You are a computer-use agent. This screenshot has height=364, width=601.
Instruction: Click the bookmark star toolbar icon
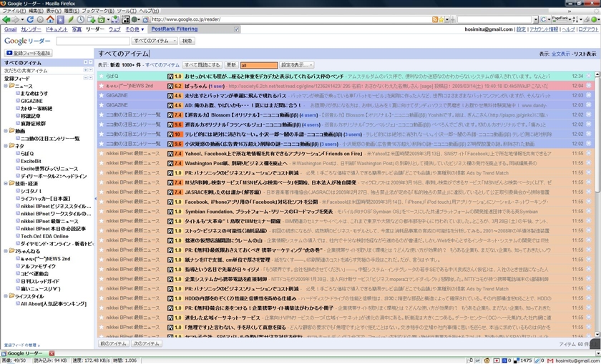coord(61,19)
